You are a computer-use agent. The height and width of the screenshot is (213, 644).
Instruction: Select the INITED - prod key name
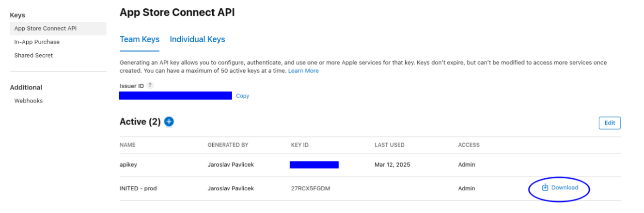(x=138, y=188)
